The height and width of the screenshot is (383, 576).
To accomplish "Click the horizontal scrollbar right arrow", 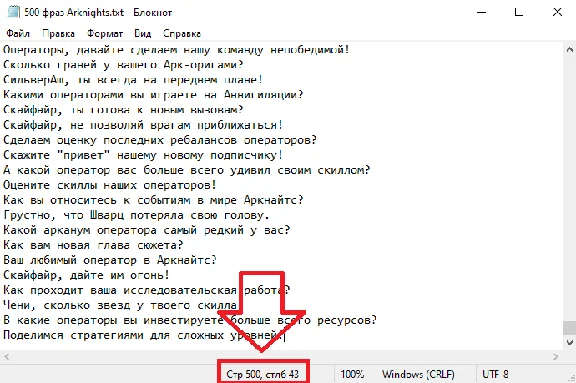I will 555,357.
